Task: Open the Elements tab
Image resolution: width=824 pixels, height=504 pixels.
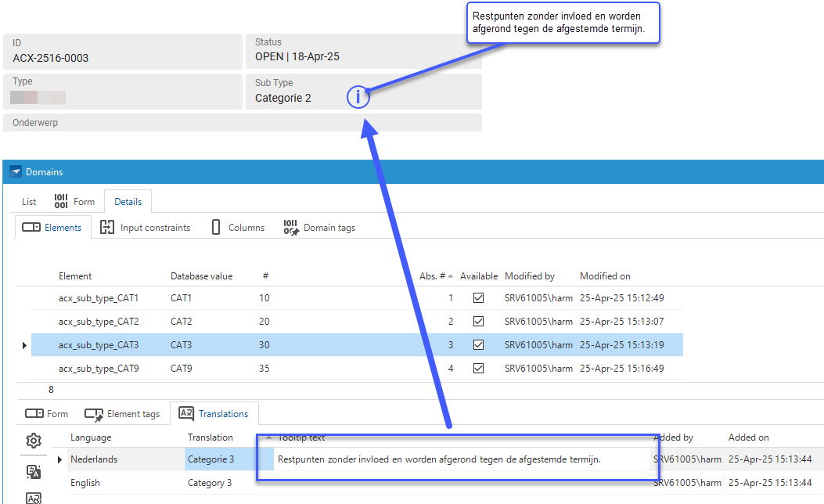Action: 52,227
